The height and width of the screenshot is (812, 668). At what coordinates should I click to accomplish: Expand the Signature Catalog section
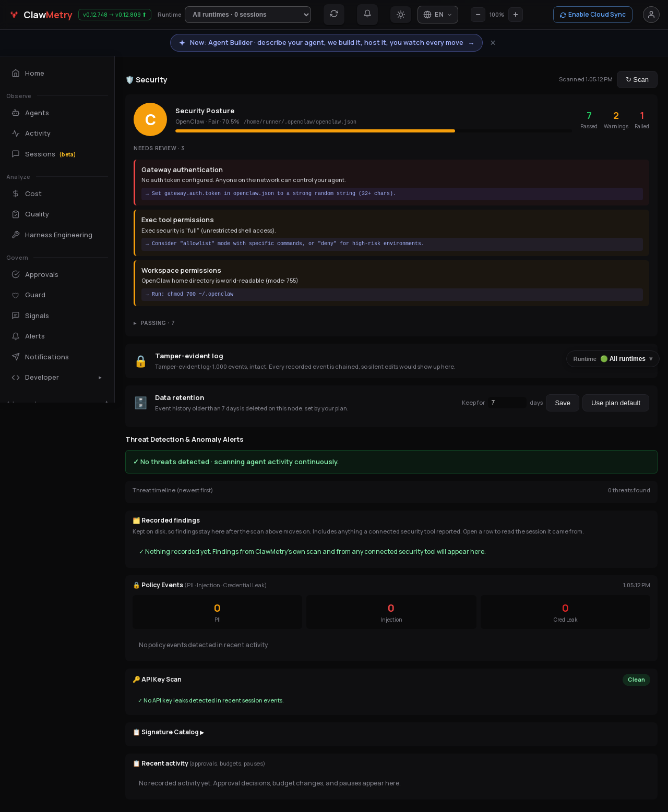168,732
